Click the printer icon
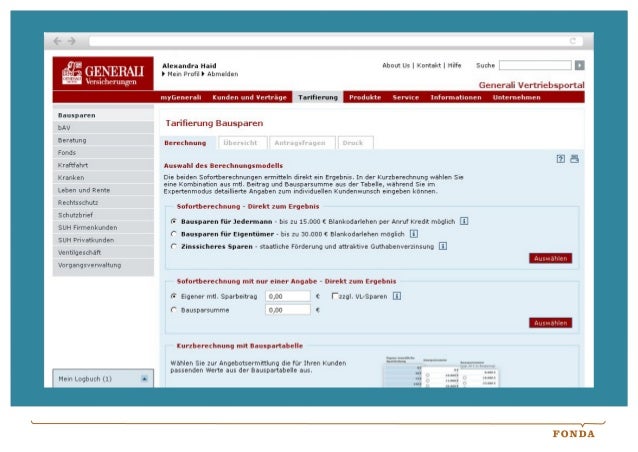The height and width of the screenshot is (452, 638). tap(575, 159)
